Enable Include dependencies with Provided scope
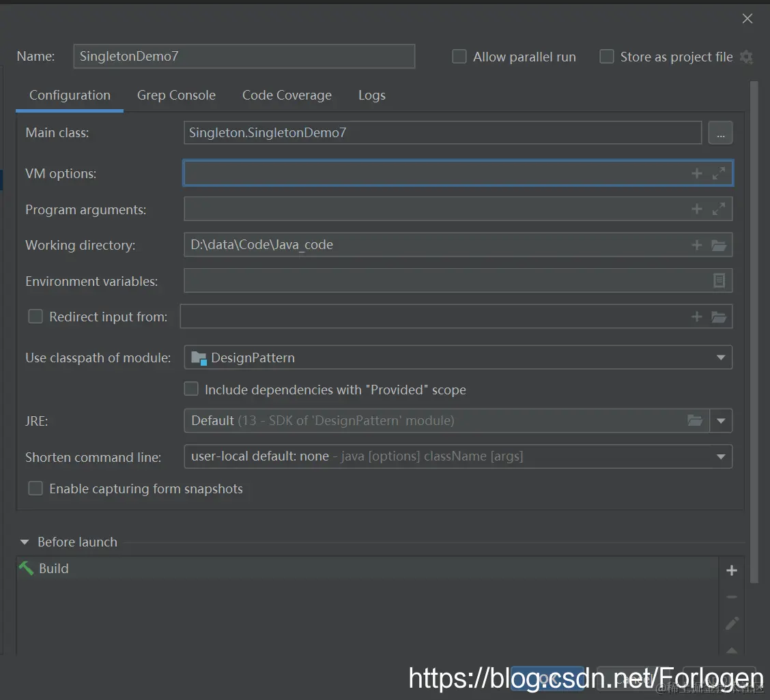Screen dimensions: 770x700 coord(191,389)
